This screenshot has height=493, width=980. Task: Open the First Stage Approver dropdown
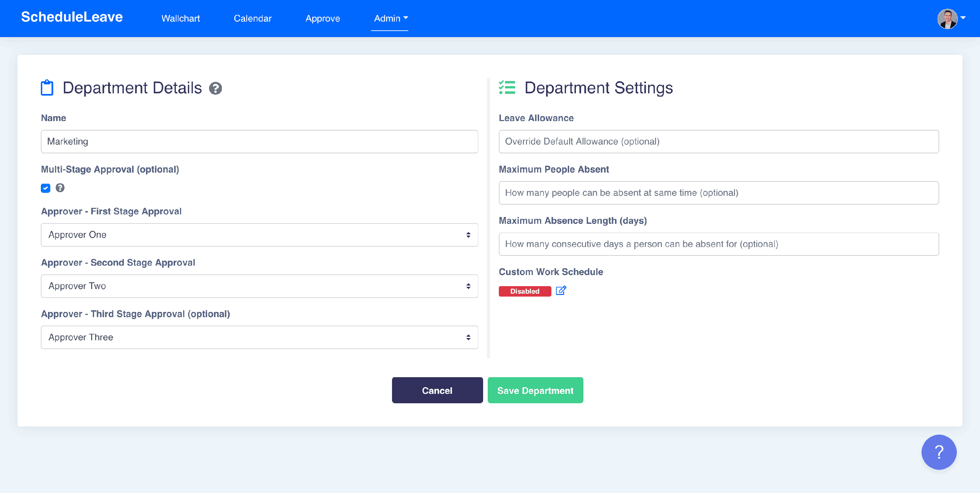(259, 235)
